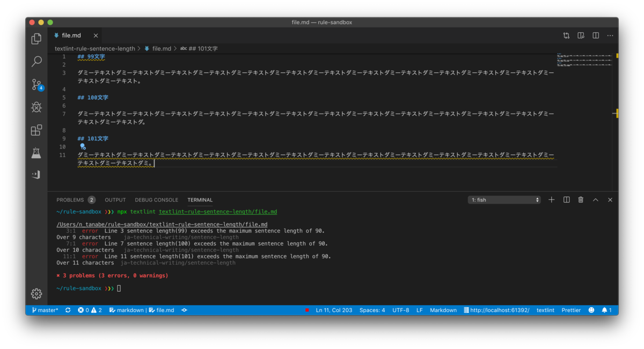
Task: Open the Debug view bug icon
Action: [x=36, y=107]
